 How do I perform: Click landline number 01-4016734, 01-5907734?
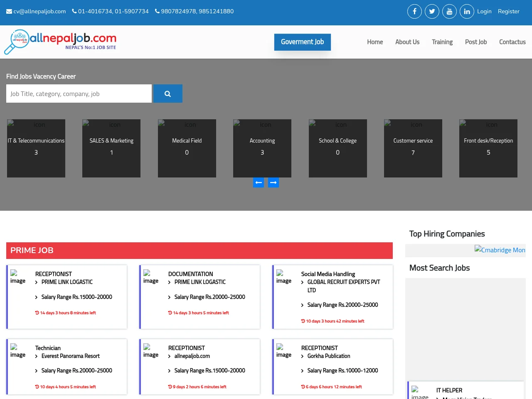tap(110, 11)
